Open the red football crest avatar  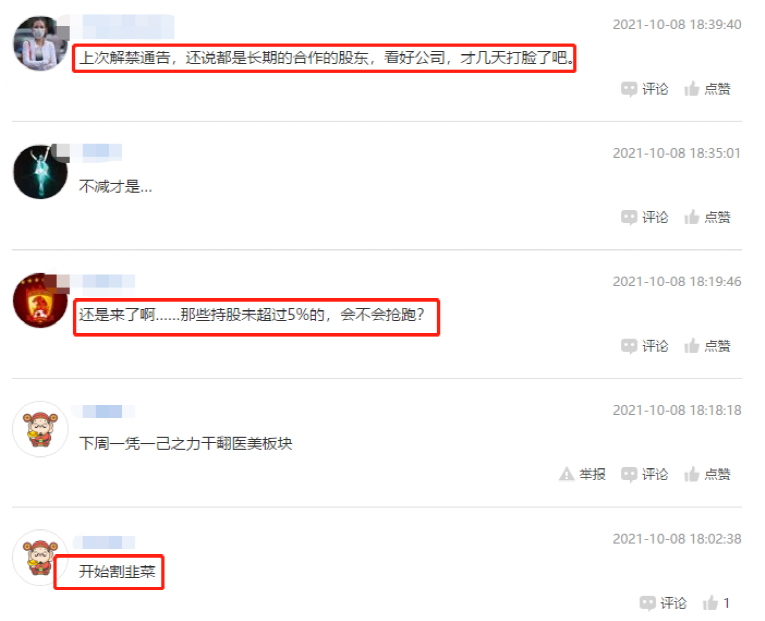pyautogui.click(x=40, y=300)
